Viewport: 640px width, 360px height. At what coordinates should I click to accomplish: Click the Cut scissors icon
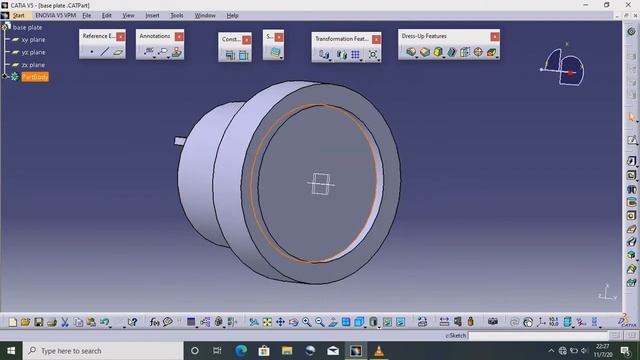pos(64,322)
